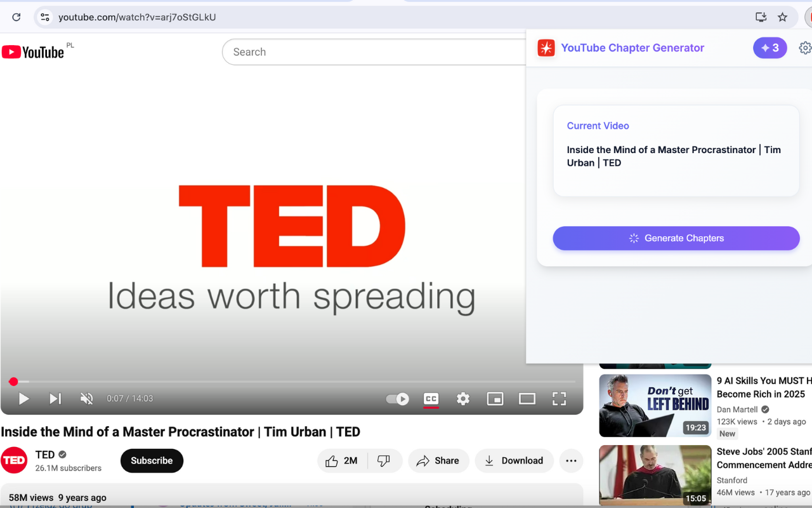This screenshot has width=812, height=508.
Task: Open the Chapter Generator settings gear
Action: (805, 48)
